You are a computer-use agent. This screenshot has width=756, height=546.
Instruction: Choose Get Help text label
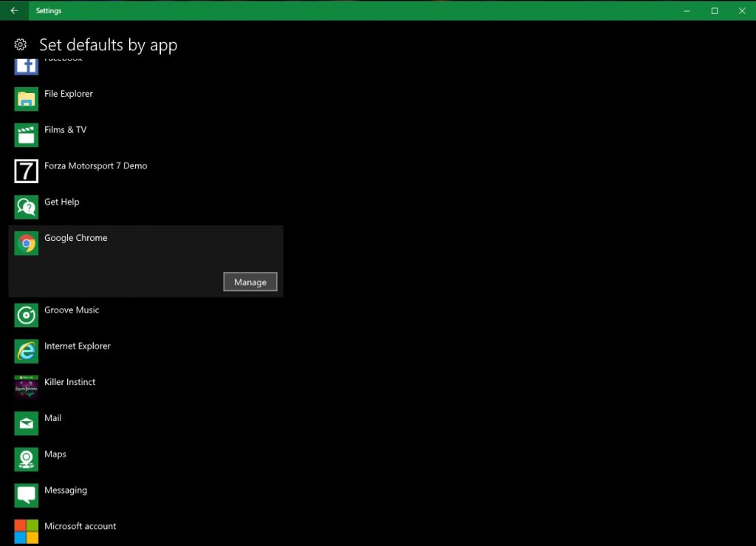[62, 202]
